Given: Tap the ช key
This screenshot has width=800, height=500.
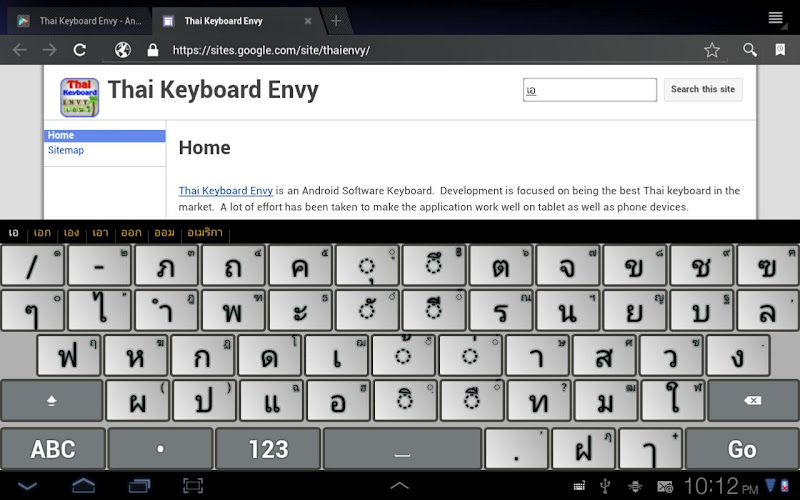Looking at the screenshot, I should [x=701, y=266].
